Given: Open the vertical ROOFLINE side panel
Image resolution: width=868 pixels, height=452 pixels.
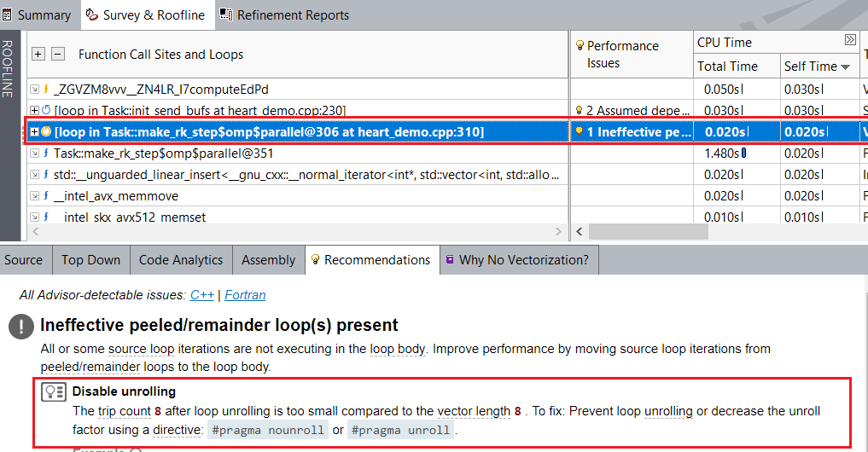Looking at the screenshot, I should click(9, 69).
